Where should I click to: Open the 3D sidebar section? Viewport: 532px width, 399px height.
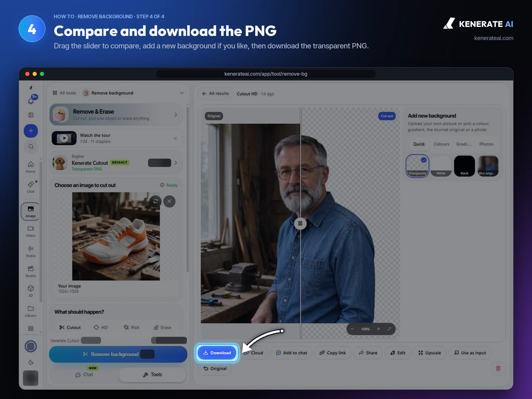31,291
